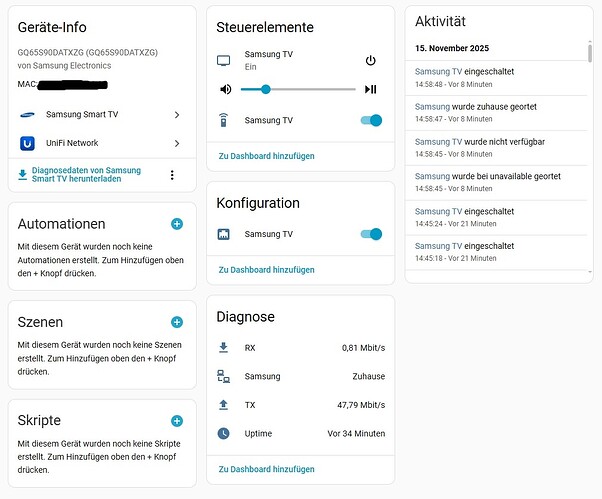Click the download diagnostics icon
The width and height of the screenshot is (602, 499).
[x=23, y=175]
